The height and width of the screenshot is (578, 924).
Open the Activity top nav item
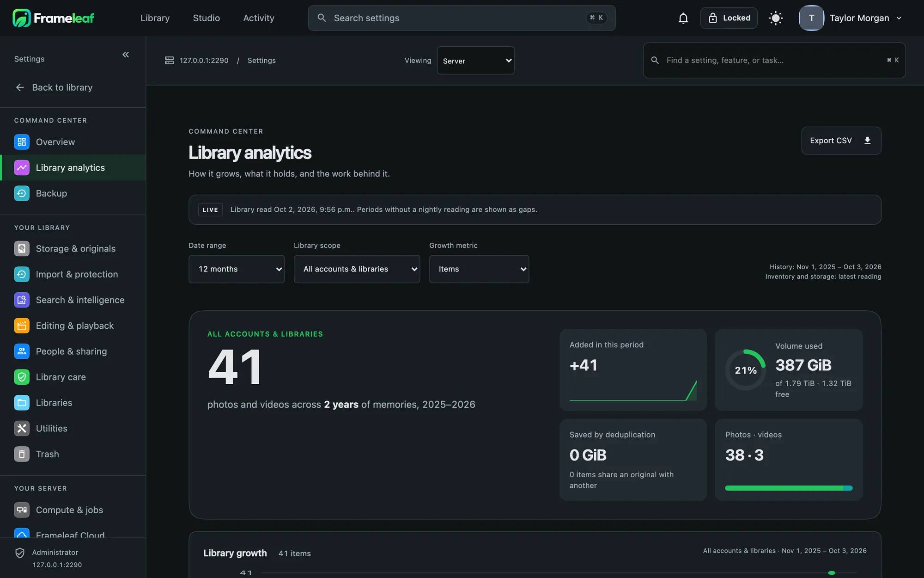259,18
